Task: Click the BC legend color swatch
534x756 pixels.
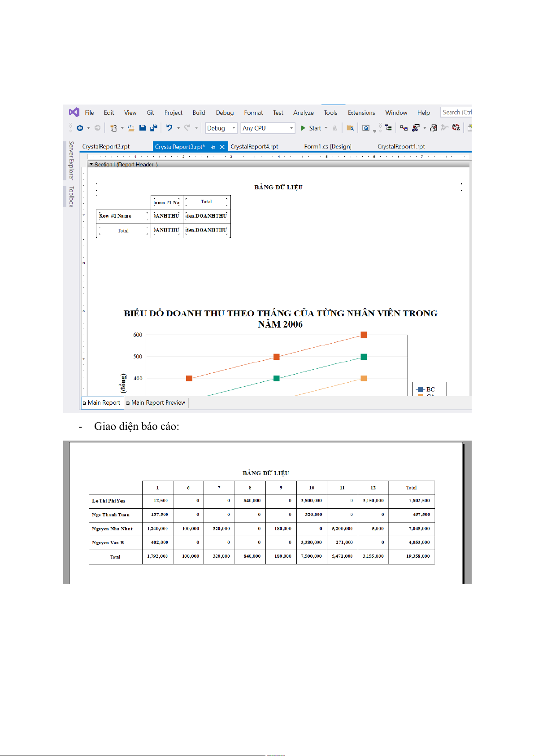Action: (420, 389)
